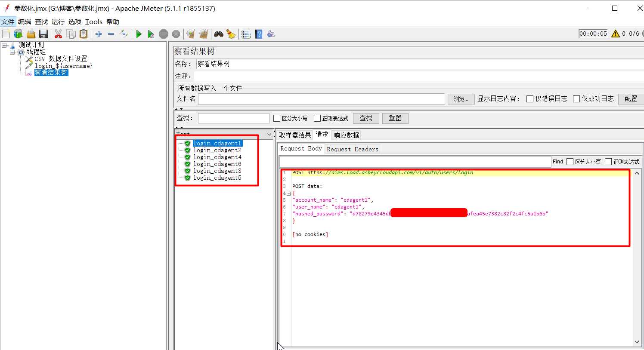Image resolution: width=644 pixels, height=350 pixels.
Task: Open the 运行 menu
Action: point(58,21)
